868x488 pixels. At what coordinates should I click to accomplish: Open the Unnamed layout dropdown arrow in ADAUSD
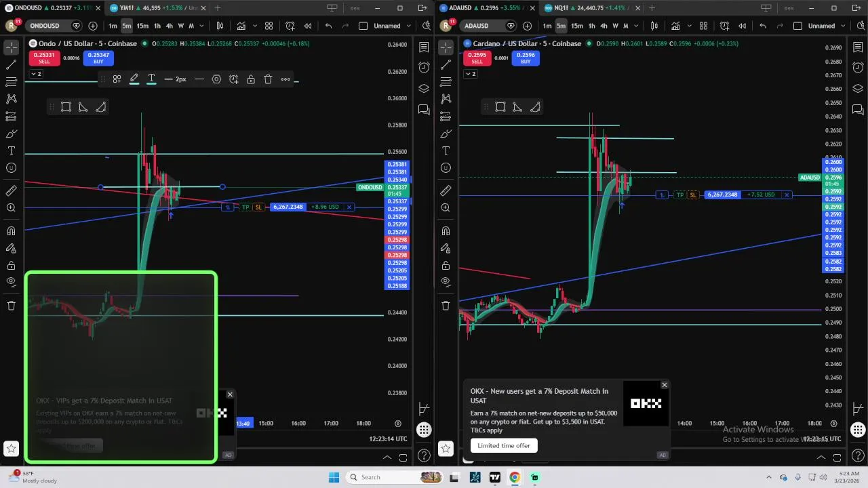click(842, 26)
